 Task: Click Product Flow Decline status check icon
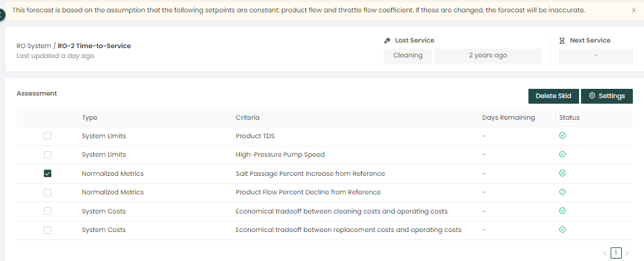point(562,192)
